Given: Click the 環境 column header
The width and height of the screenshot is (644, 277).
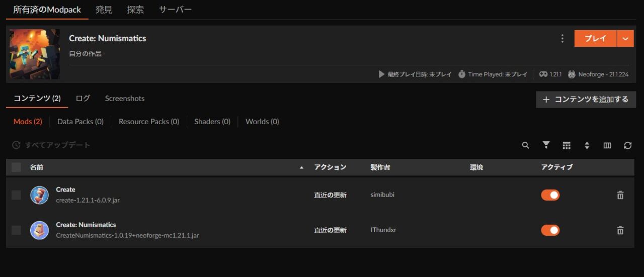Looking at the screenshot, I should click(x=476, y=167).
